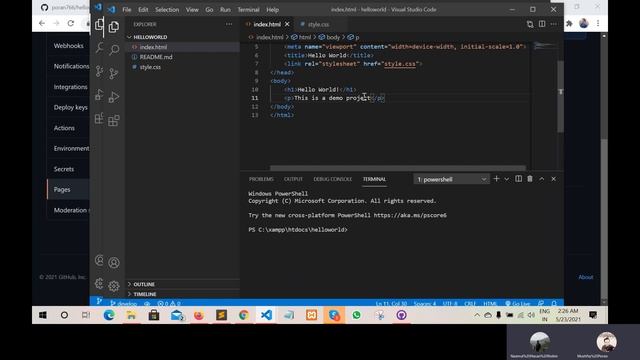Switch to the DEBUG CONSOLE panel tab
The height and width of the screenshot is (360, 640).
click(333, 179)
